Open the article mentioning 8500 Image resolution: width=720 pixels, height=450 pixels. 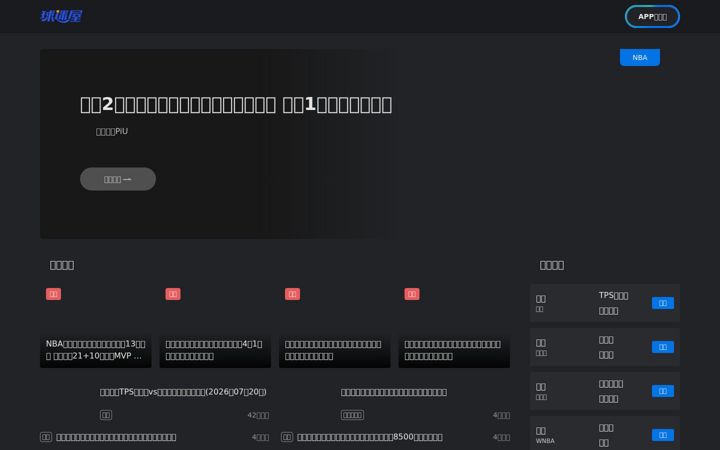370,437
